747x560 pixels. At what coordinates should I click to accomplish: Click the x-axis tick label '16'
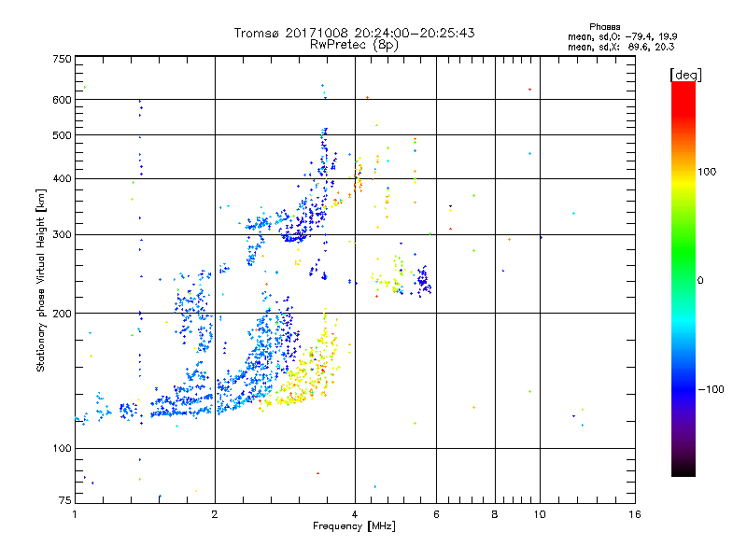coord(635,514)
